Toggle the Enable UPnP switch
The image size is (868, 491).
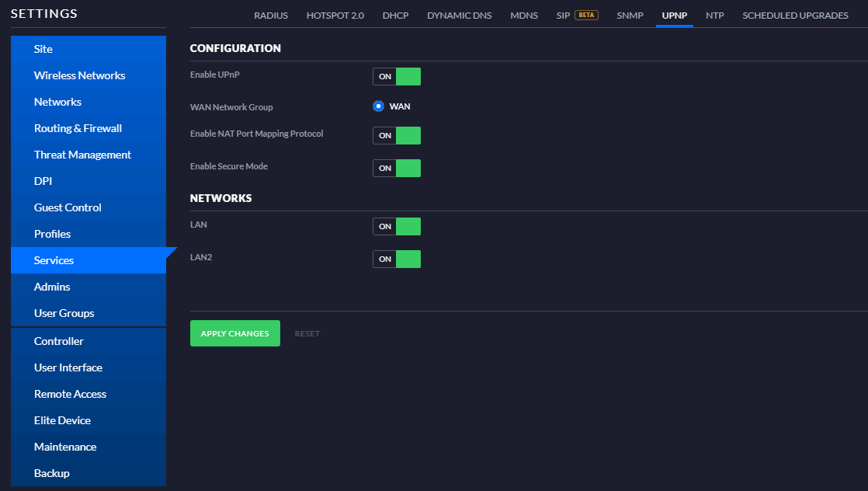[x=397, y=76]
